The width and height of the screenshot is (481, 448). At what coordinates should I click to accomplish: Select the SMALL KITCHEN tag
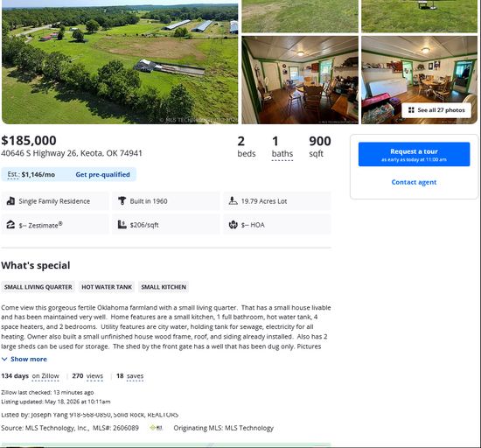coord(164,287)
